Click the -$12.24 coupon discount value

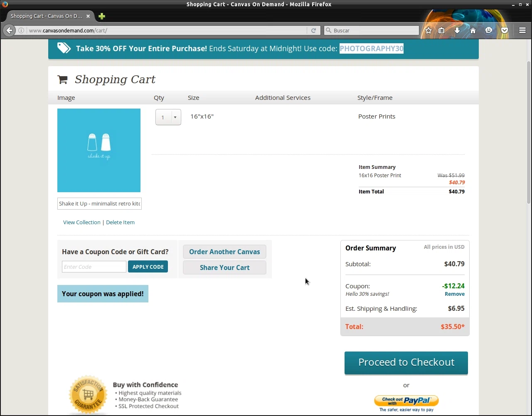[453, 286]
